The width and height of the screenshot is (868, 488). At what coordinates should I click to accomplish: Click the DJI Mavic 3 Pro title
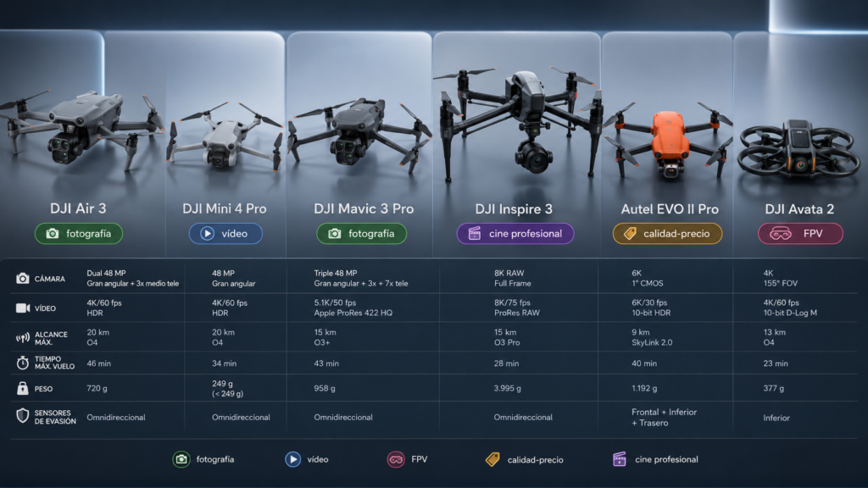click(364, 208)
